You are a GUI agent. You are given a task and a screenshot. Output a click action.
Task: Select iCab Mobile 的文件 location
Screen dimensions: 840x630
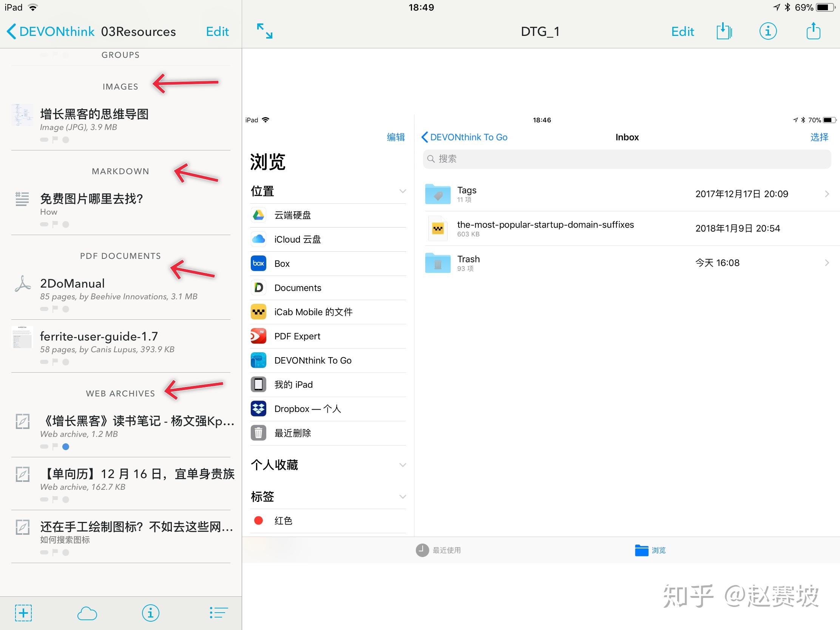click(x=328, y=312)
